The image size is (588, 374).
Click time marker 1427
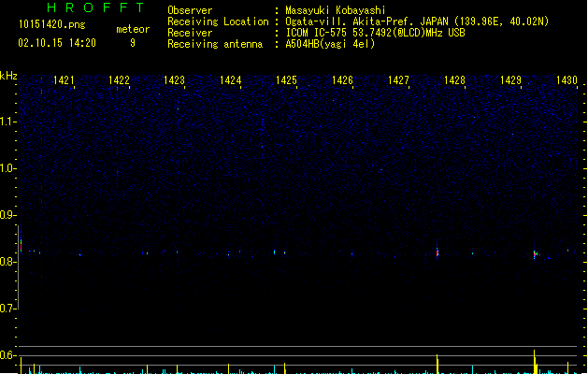398,80
